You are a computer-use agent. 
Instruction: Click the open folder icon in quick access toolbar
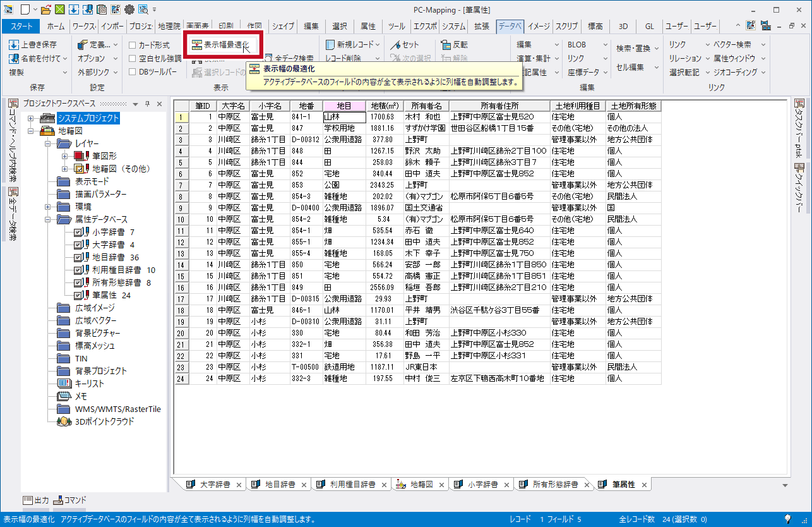(x=45, y=9)
